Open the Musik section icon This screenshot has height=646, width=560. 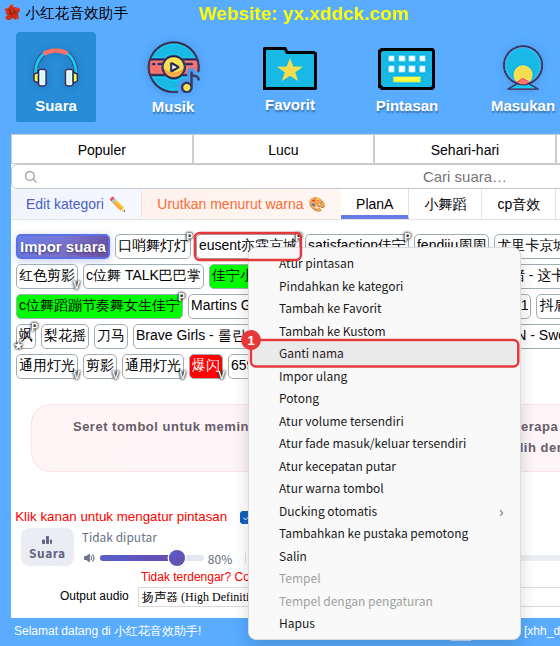pyautogui.click(x=173, y=78)
